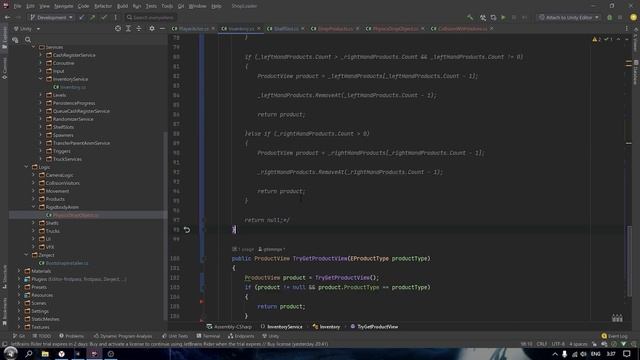Viewport: 640px width, 360px height.
Task: Open the Terminal tool window
Action: 208,336
